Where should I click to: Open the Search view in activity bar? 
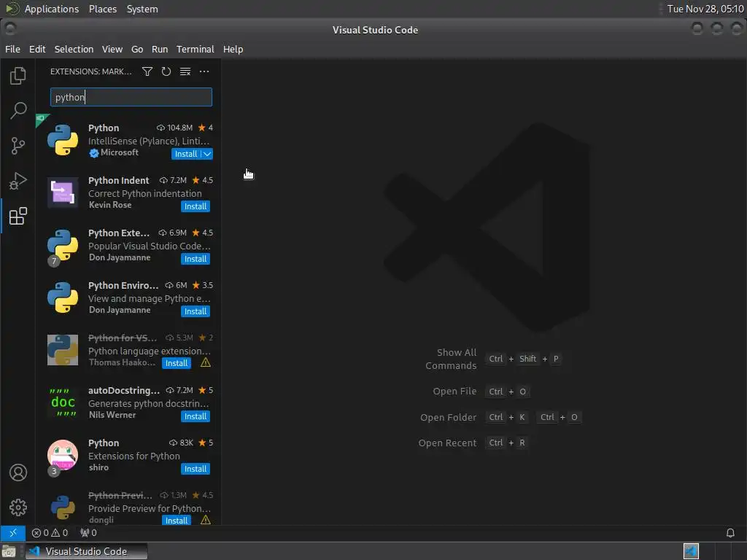[x=18, y=111]
